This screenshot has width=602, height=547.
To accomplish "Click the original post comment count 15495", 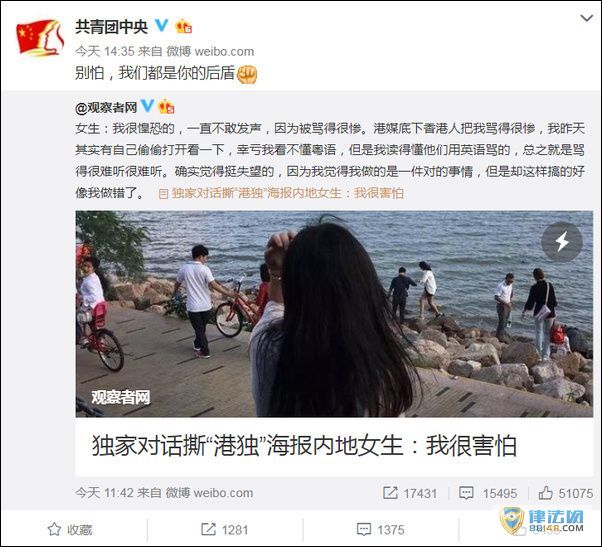I will pyautogui.click(x=488, y=493).
